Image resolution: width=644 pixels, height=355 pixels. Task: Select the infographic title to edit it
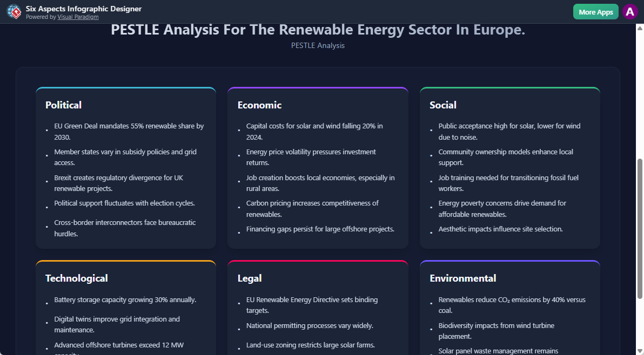pyautogui.click(x=318, y=30)
